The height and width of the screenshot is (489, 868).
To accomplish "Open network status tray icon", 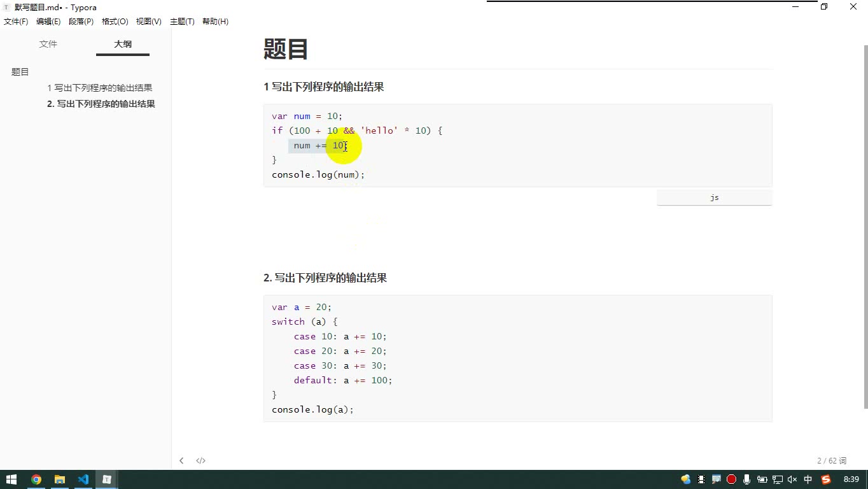I will pyautogui.click(x=777, y=479).
